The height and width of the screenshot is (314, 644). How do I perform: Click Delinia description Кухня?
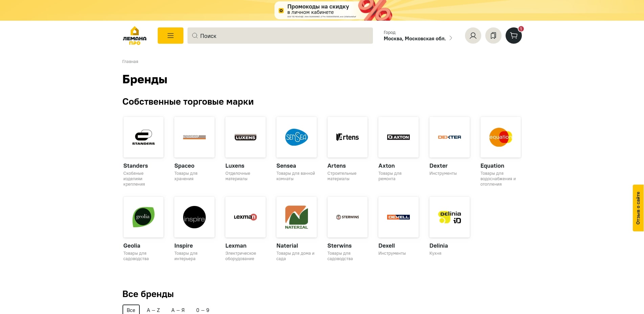coord(435,253)
